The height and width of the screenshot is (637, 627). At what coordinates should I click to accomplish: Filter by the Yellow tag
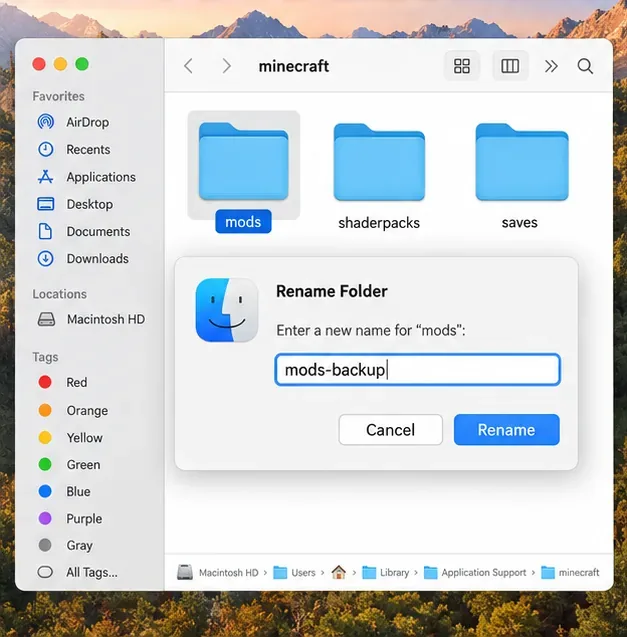tap(70, 438)
